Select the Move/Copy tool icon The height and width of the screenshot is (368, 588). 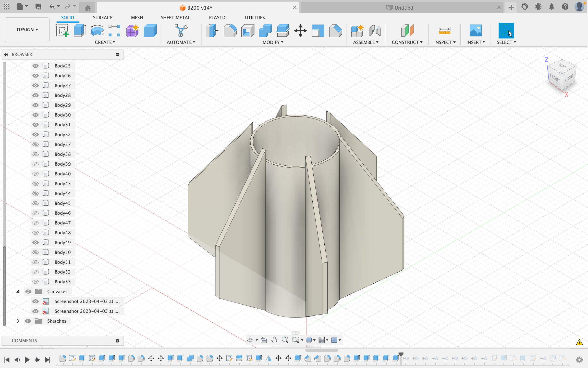(x=300, y=31)
